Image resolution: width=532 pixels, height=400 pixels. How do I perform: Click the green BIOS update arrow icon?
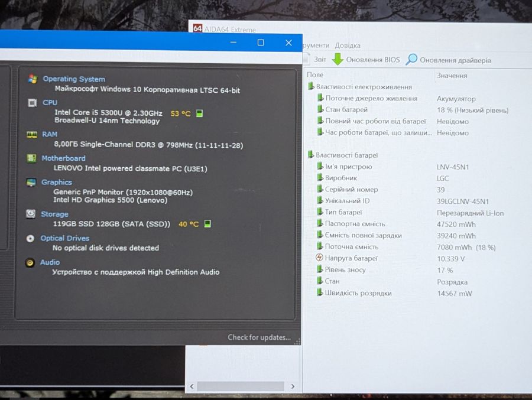[338, 59]
